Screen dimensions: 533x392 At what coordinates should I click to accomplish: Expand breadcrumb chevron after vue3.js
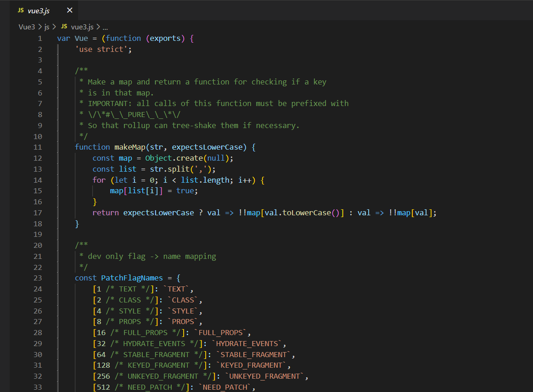click(x=98, y=27)
